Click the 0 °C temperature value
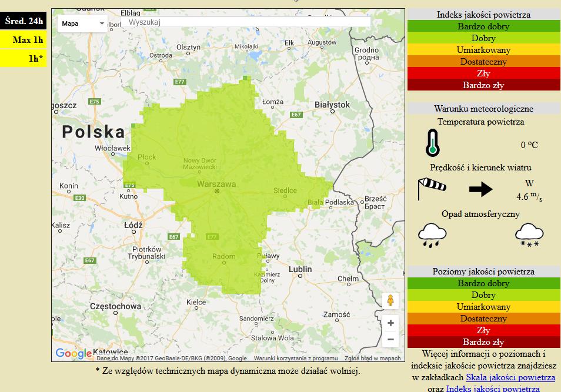Viewport: 561px width, 392px height. click(529, 145)
